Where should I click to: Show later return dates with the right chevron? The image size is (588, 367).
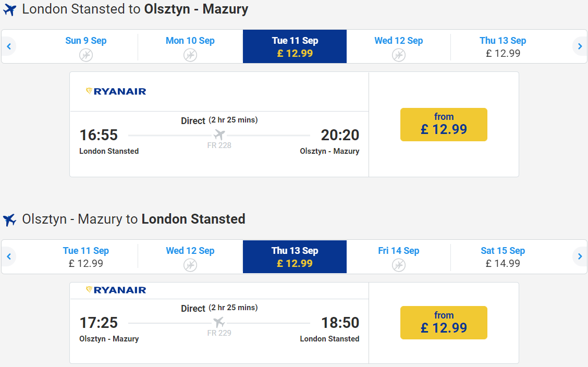(x=580, y=257)
